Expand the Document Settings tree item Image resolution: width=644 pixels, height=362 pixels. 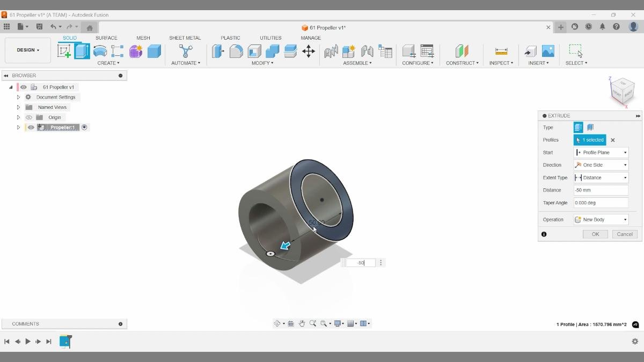(x=18, y=97)
